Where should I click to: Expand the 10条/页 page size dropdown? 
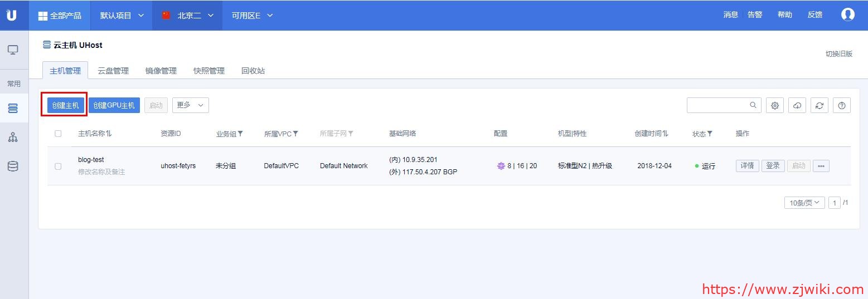(x=804, y=203)
